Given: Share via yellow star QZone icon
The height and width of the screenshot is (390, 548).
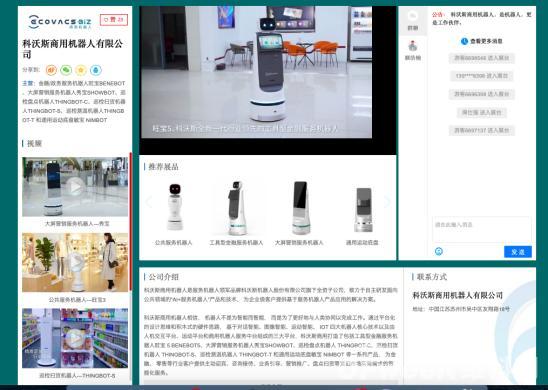Looking at the screenshot, I should point(81,70).
